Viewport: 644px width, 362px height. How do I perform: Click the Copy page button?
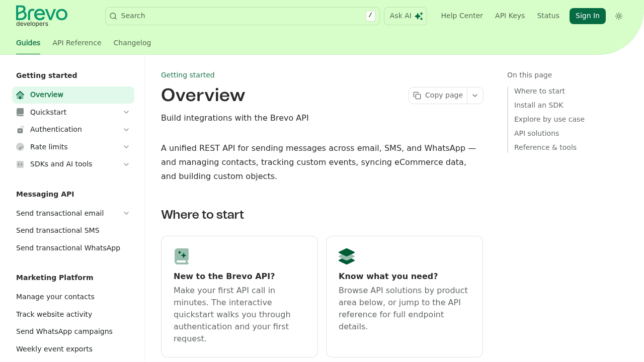pyautogui.click(x=438, y=96)
